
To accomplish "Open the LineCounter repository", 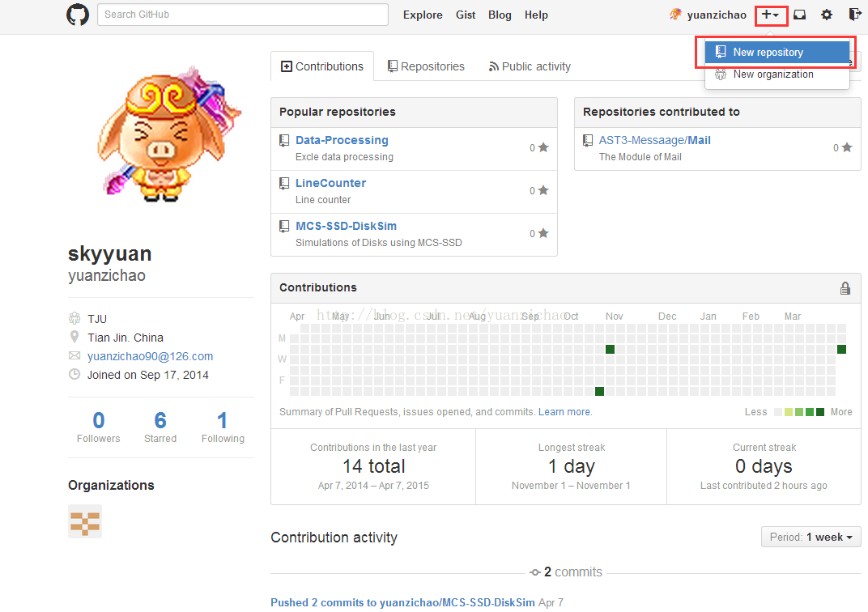I will coord(330,183).
